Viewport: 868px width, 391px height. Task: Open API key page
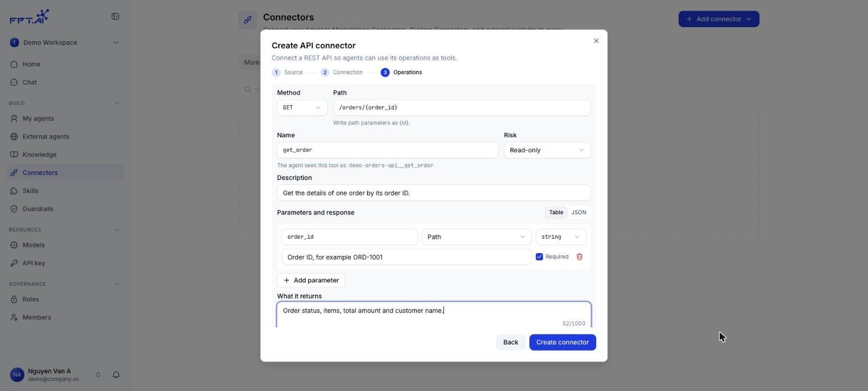pyautogui.click(x=65, y=263)
